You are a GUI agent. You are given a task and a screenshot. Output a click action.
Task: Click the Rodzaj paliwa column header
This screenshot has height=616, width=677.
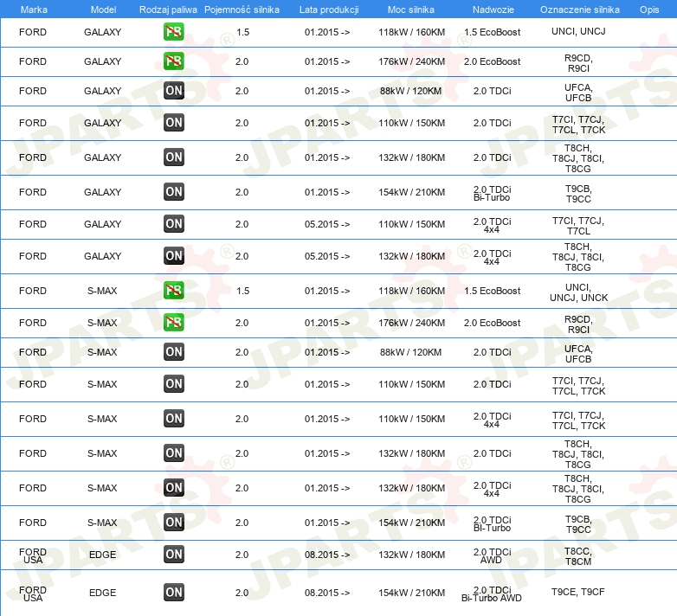[x=168, y=10]
